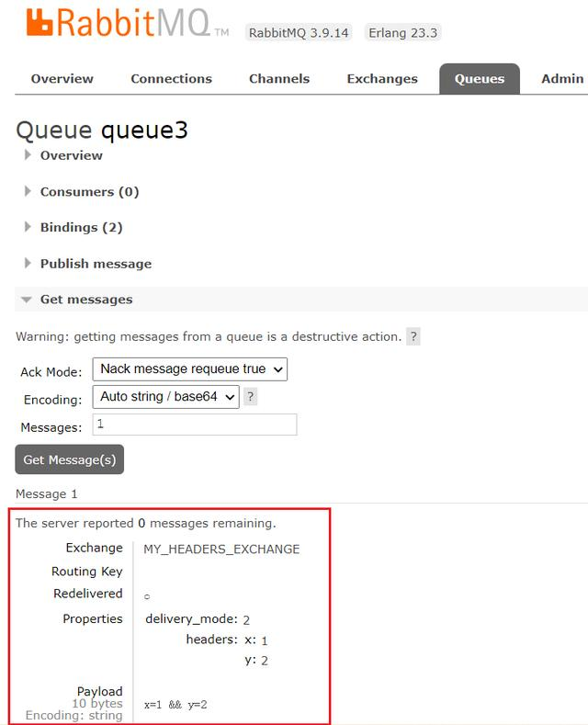
Task: Expand the Publish message section
Action: click(x=96, y=264)
